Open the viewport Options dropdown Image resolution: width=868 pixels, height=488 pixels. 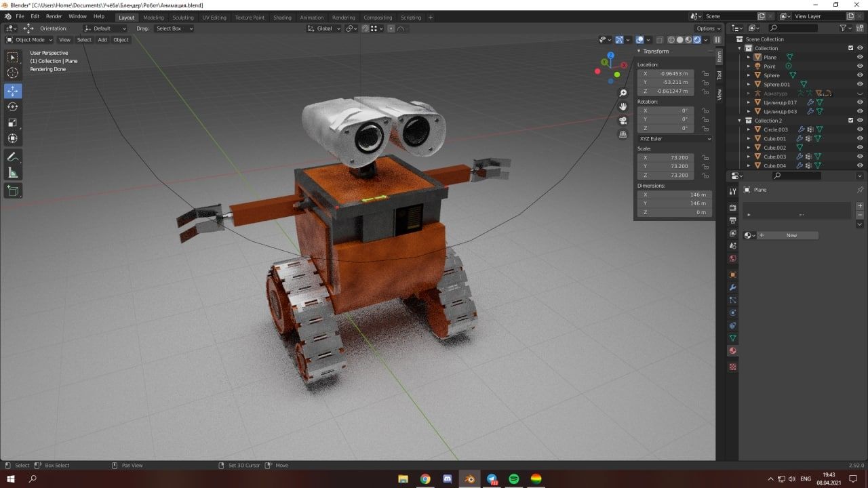point(708,28)
